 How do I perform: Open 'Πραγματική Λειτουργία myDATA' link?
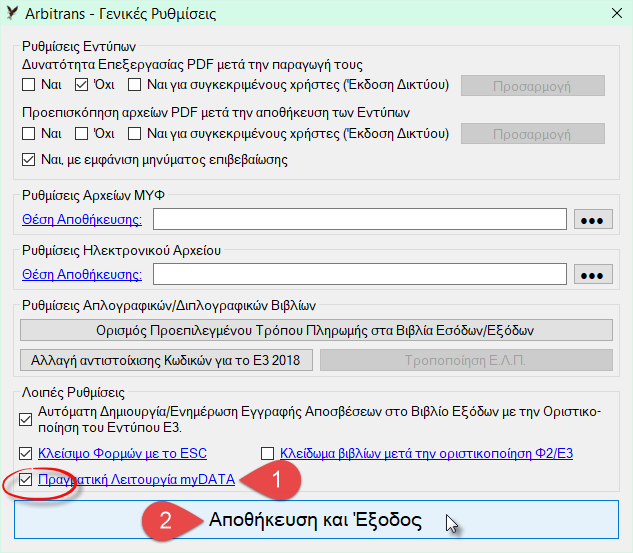pyautogui.click(x=136, y=480)
